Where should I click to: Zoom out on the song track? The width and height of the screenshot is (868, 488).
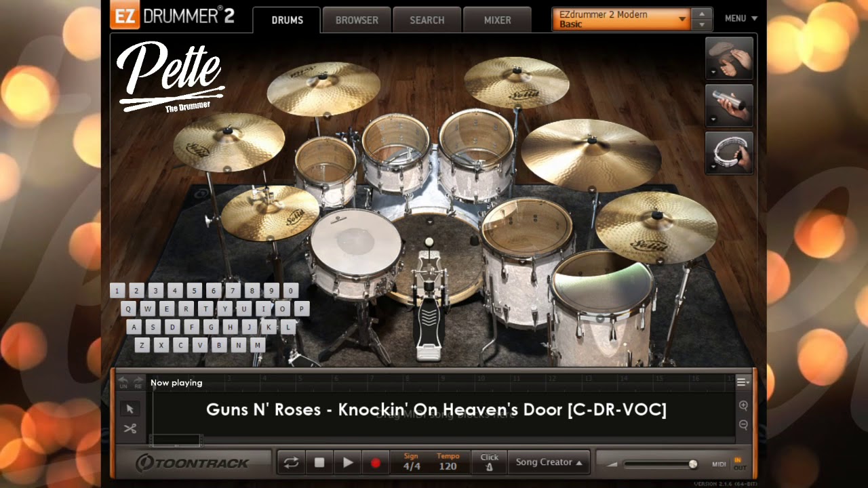[744, 425]
